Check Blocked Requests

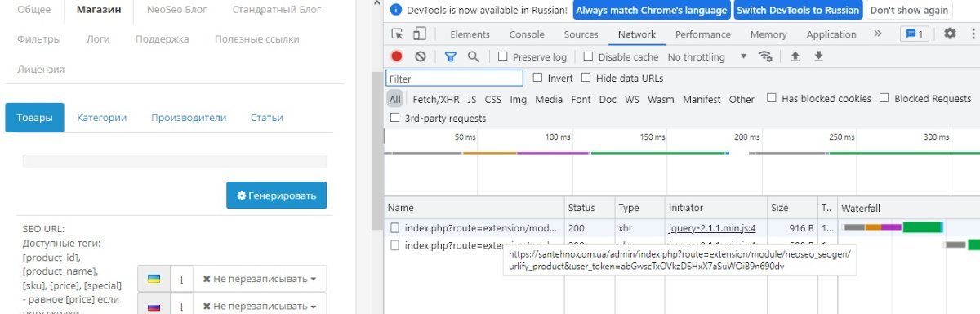coord(884,98)
